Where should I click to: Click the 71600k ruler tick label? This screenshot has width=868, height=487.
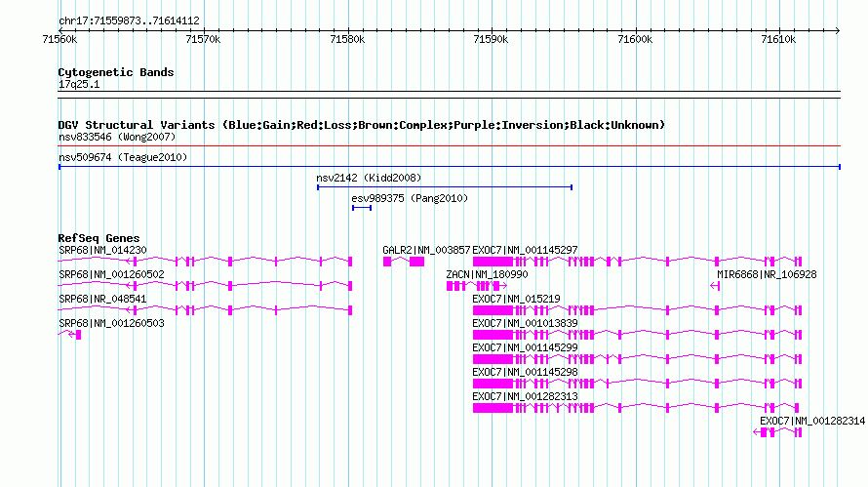[635, 39]
